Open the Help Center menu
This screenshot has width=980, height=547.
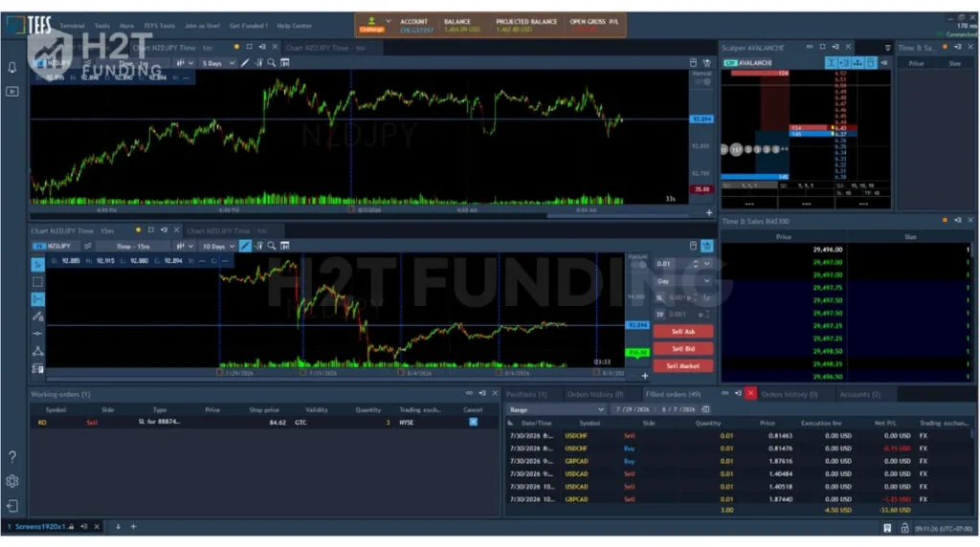(294, 26)
